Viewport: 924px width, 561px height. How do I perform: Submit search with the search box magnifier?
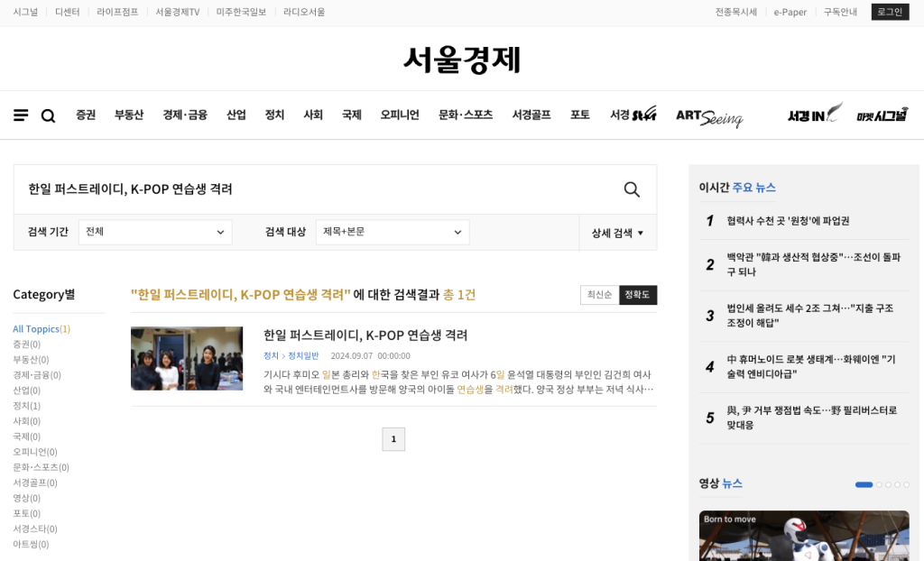tap(632, 189)
